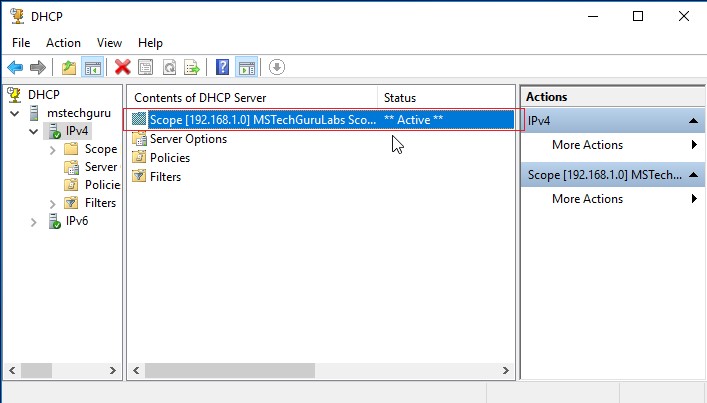Click the Export List toolbar icon
Viewport: 707px width, 403px height.
[x=192, y=68]
